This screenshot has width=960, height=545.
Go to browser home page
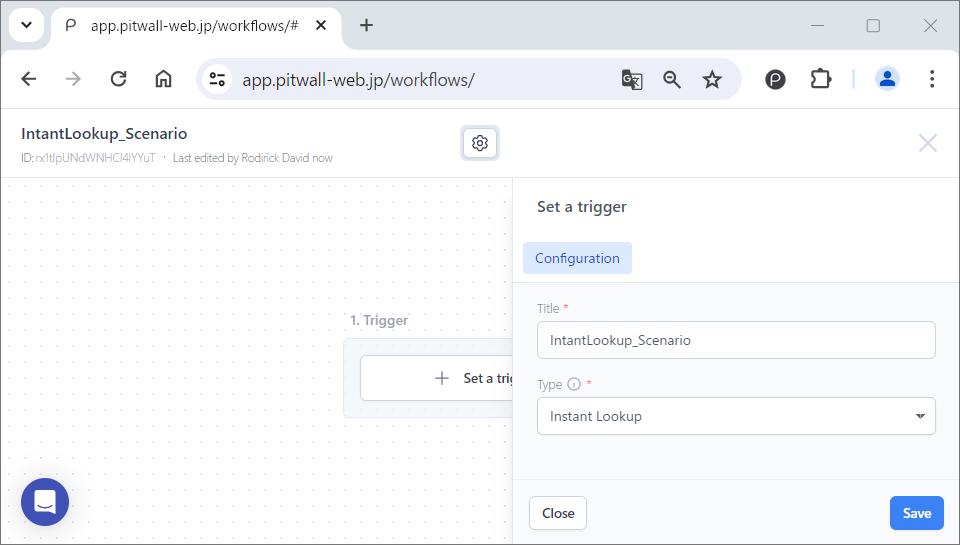pos(163,79)
